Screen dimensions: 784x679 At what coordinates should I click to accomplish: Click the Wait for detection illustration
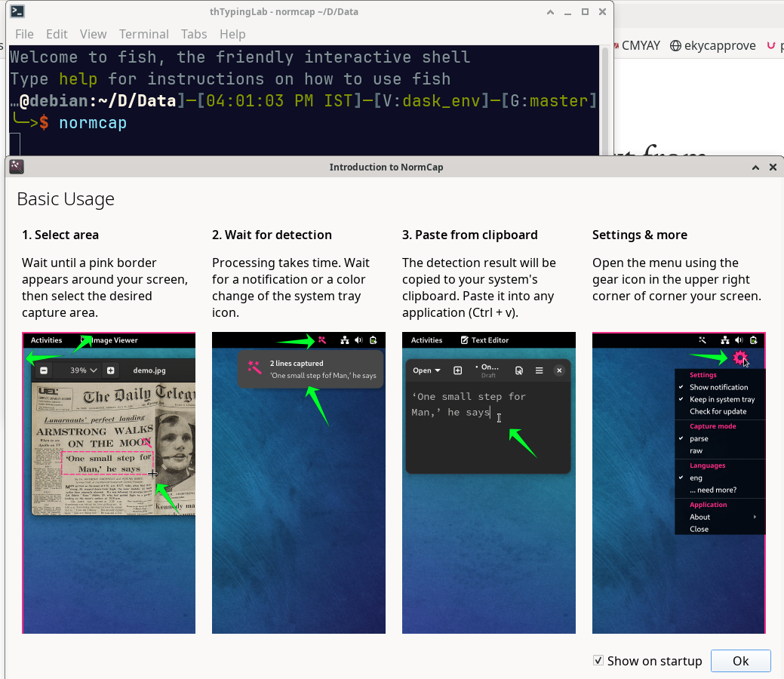(x=299, y=483)
